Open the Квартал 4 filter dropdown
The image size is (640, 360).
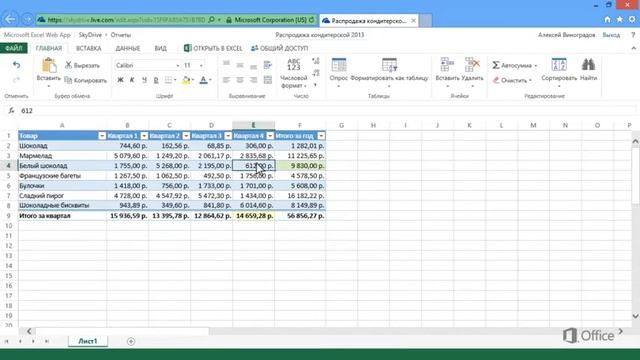(270, 136)
